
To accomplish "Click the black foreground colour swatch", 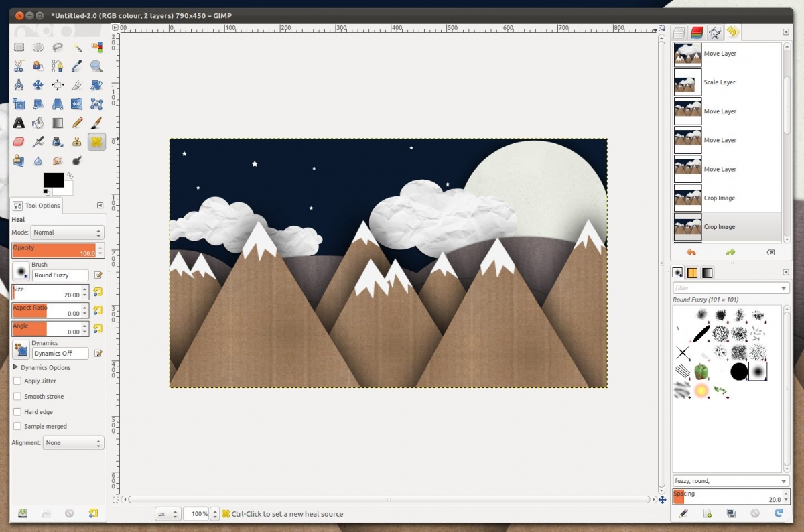I will (x=53, y=180).
